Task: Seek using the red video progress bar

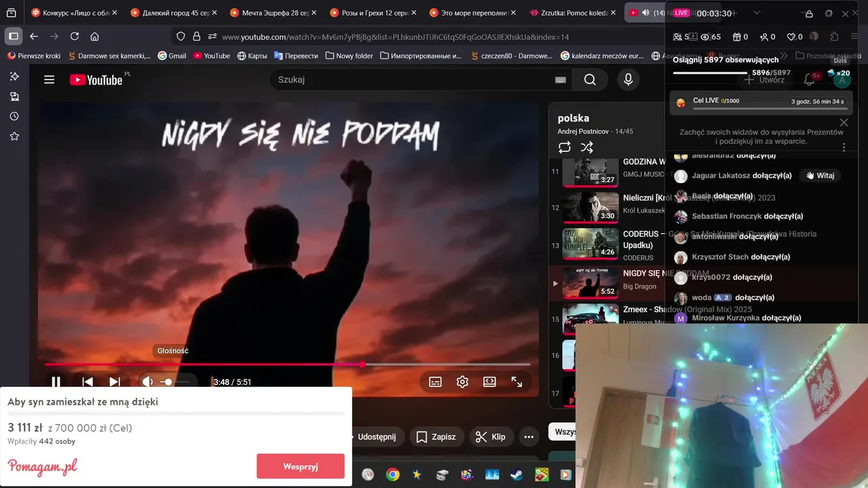Action: coord(288,365)
